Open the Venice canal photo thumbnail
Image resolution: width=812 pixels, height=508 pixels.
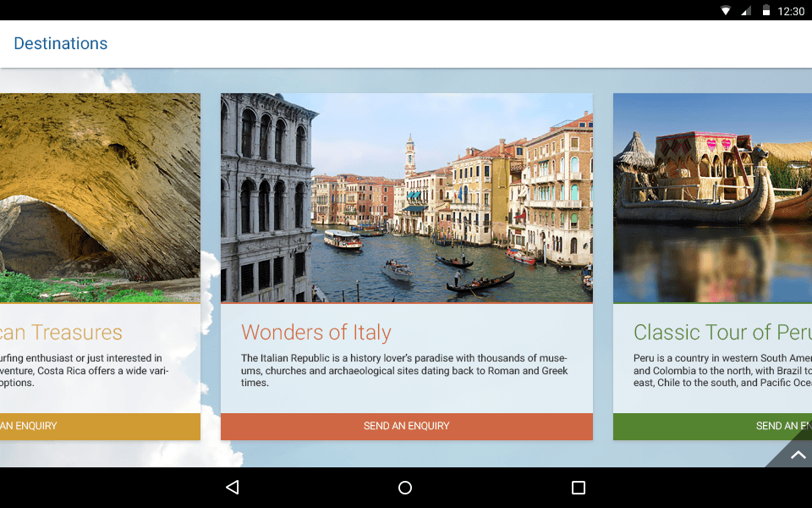(407, 197)
